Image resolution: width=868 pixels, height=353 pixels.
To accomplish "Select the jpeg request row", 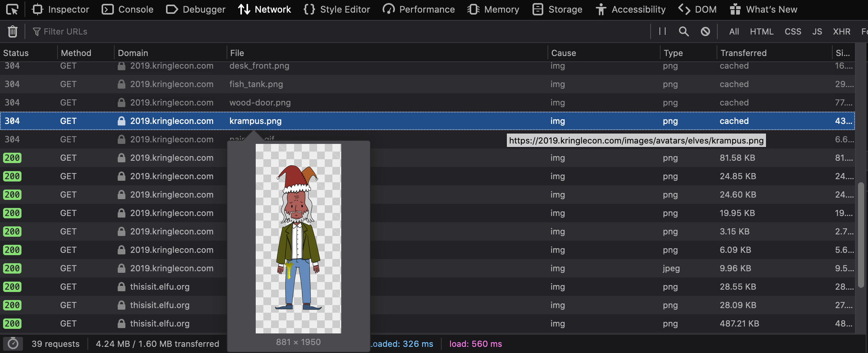I will point(427,268).
